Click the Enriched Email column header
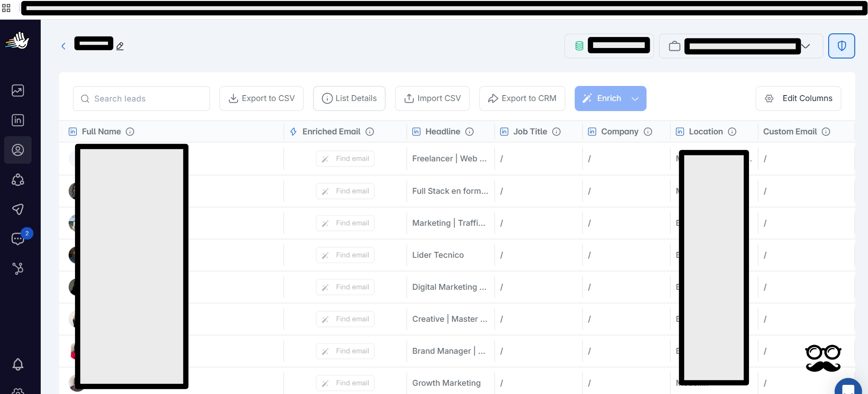 click(x=331, y=132)
